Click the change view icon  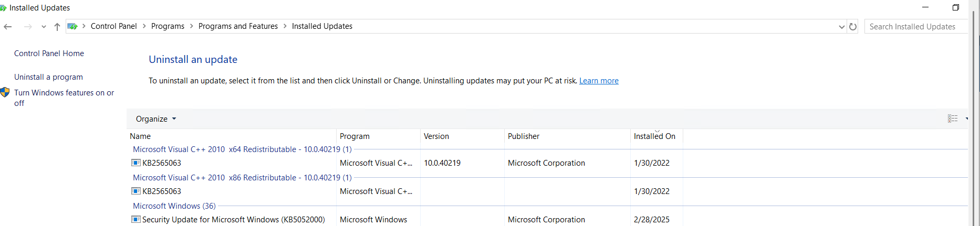[953, 119]
